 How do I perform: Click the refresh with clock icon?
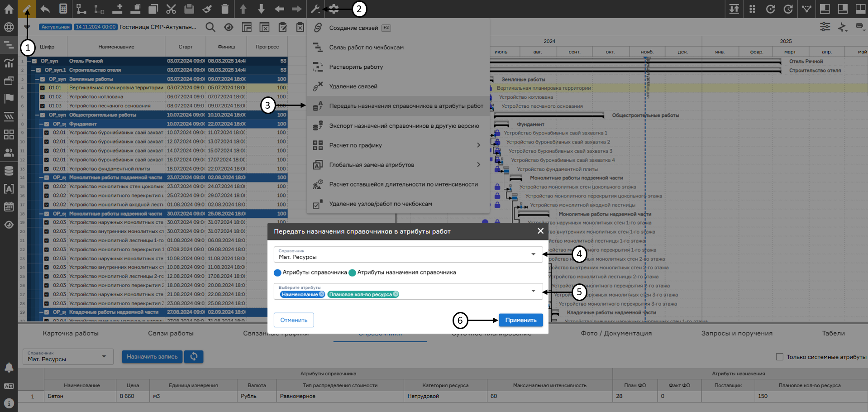(788, 9)
